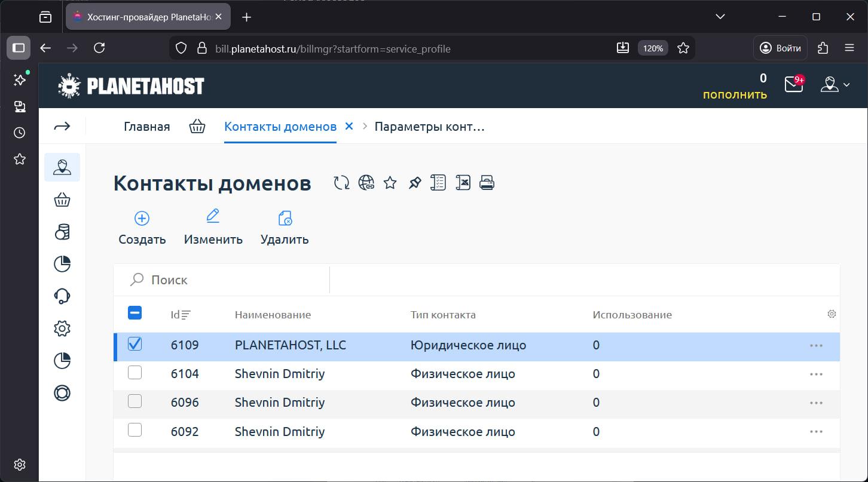Toggle the select-all checkbox in table header

pyautogui.click(x=135, y=312)
